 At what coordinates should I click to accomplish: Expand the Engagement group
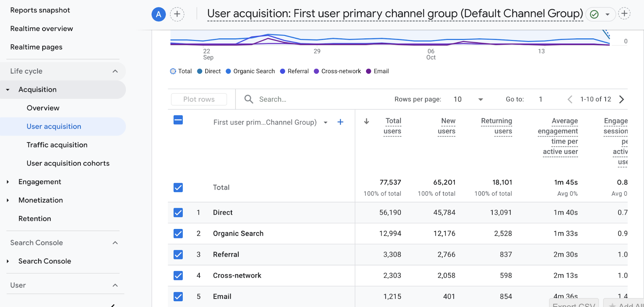click(8, 182)
